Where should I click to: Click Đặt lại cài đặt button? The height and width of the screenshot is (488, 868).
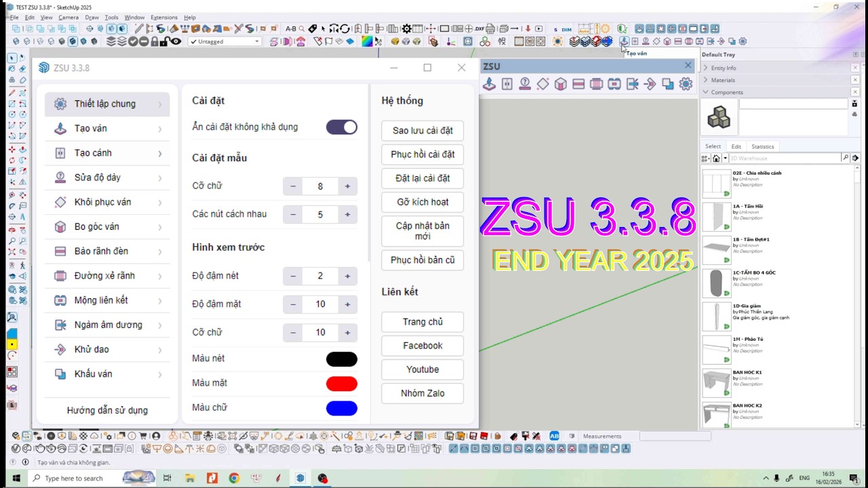422,178
